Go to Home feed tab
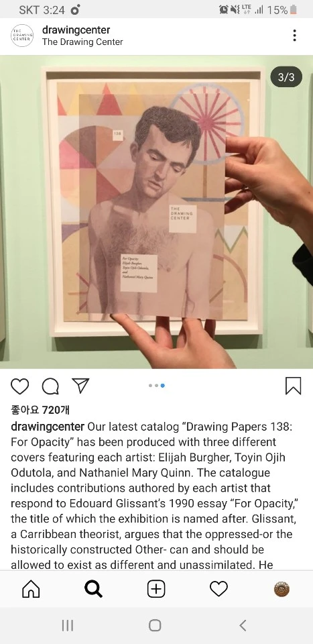 coord(32,590)
